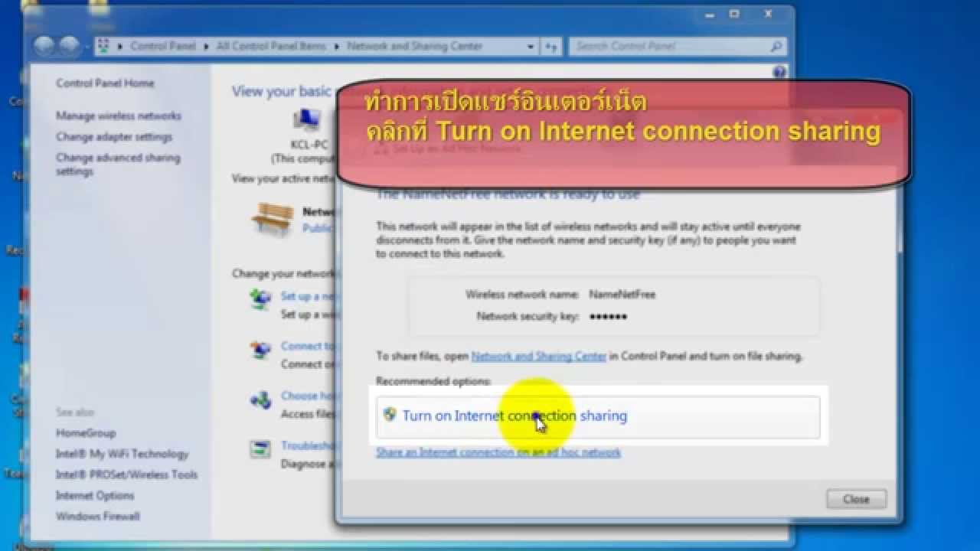Viewport: 980px width, 551px height.
Task: Open Change advanced sharing settings
Action: (118, 165)
